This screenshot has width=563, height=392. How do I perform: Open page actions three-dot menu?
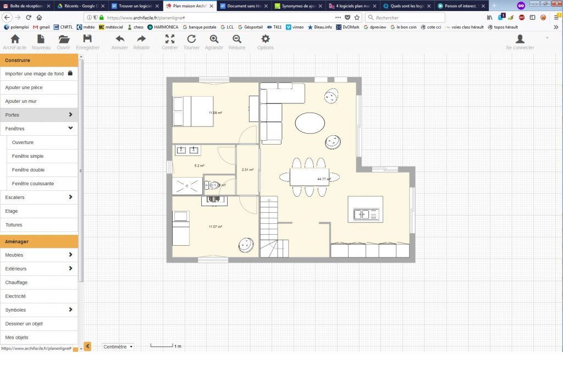[x=338, y=17]
